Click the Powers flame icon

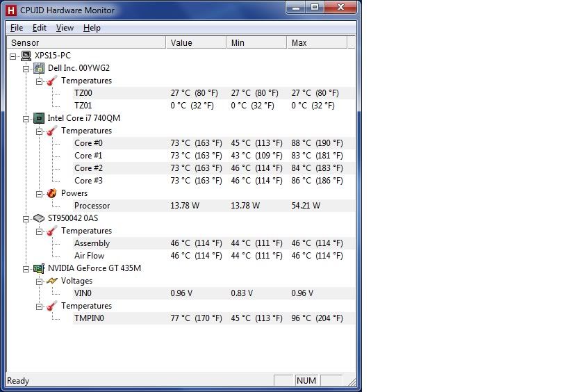point(52,193)
